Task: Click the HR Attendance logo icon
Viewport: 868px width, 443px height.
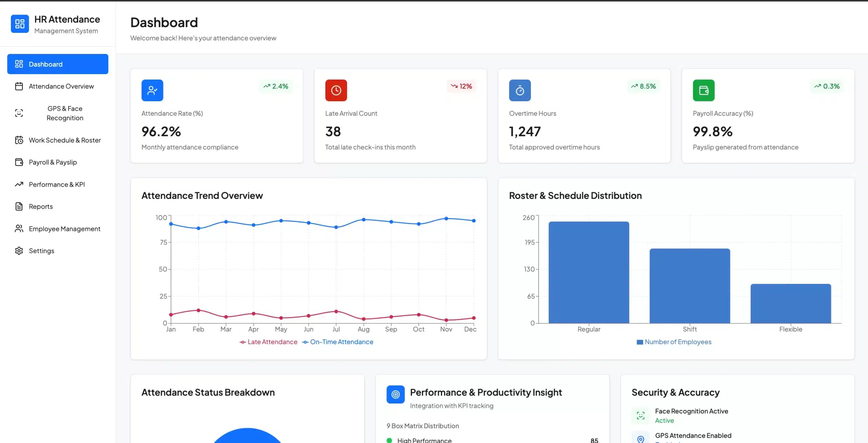Action: pos(20,24)
